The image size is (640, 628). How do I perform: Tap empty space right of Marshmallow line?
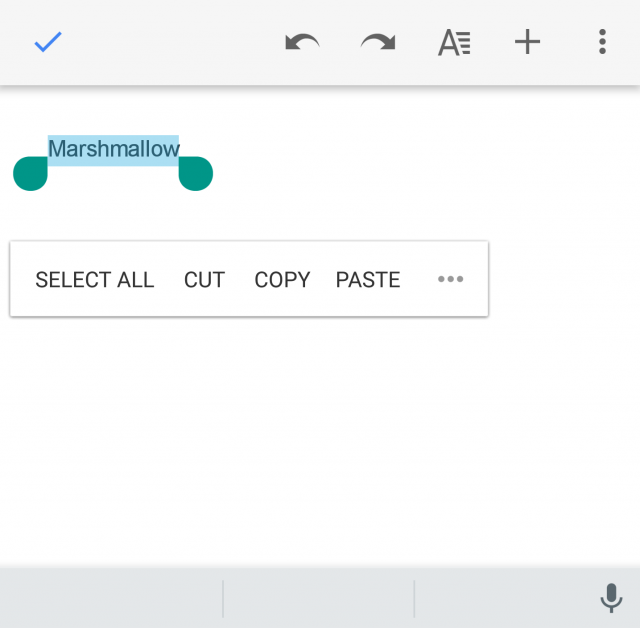point(420,150)
